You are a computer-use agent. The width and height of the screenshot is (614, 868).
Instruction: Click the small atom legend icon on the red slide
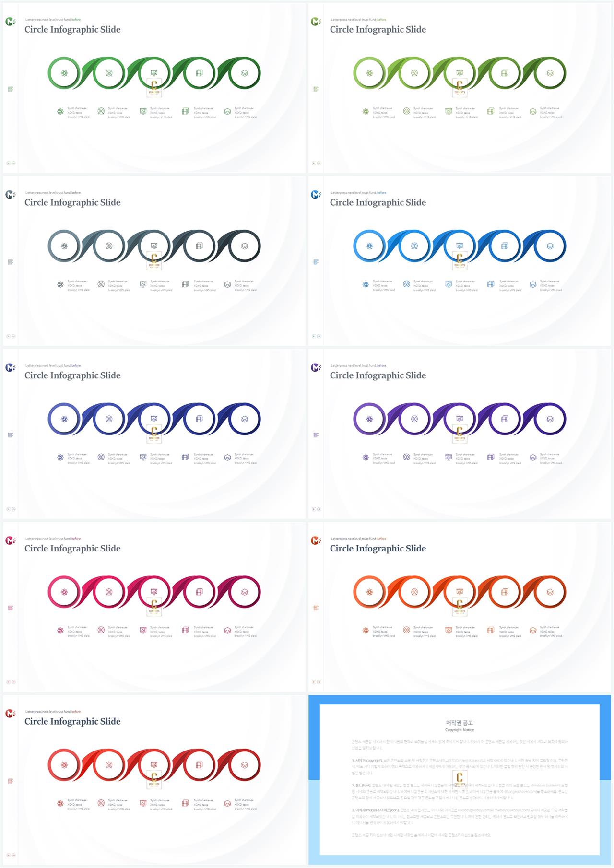click(60, 803)
